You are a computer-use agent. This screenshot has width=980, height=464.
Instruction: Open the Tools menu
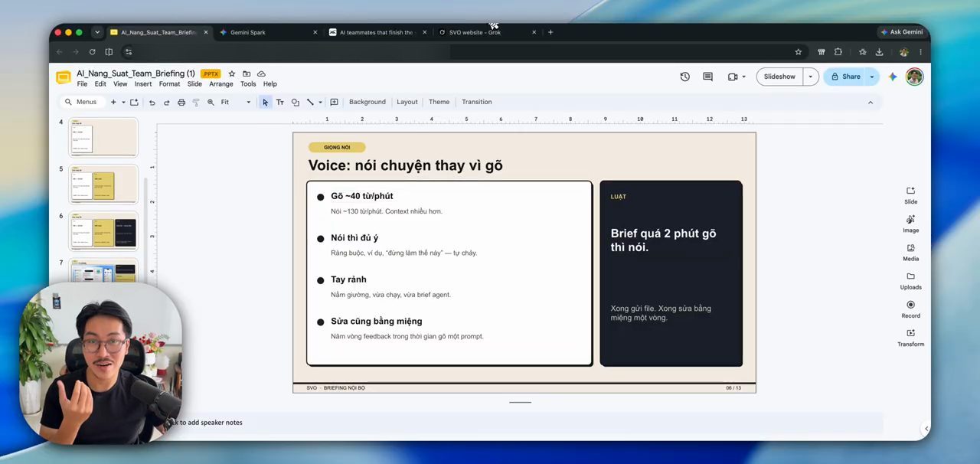pos(248,84)
